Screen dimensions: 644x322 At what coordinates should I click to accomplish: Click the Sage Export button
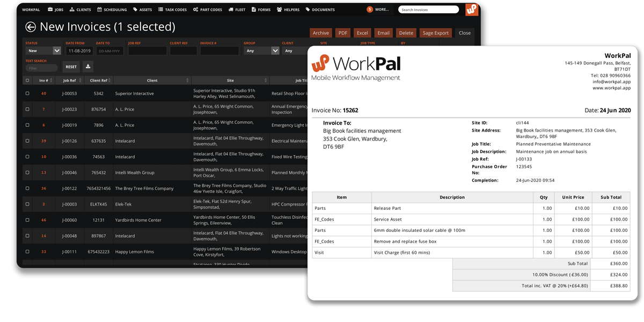[x=436, y=33]
